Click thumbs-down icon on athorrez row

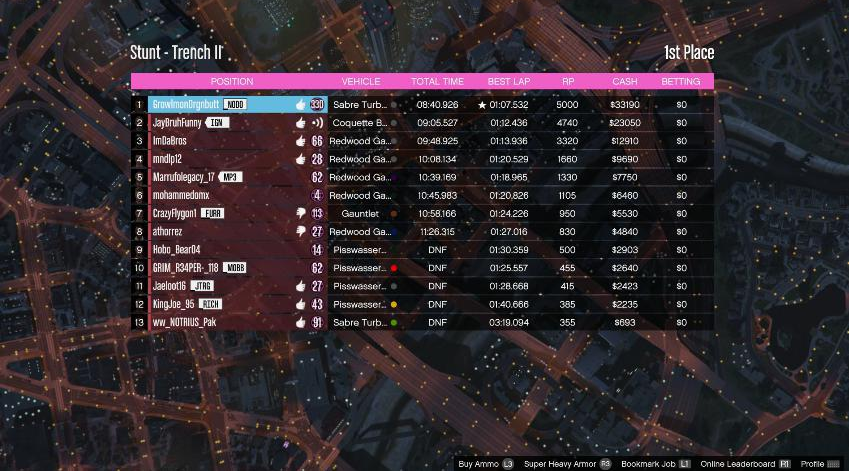point(301,232)
